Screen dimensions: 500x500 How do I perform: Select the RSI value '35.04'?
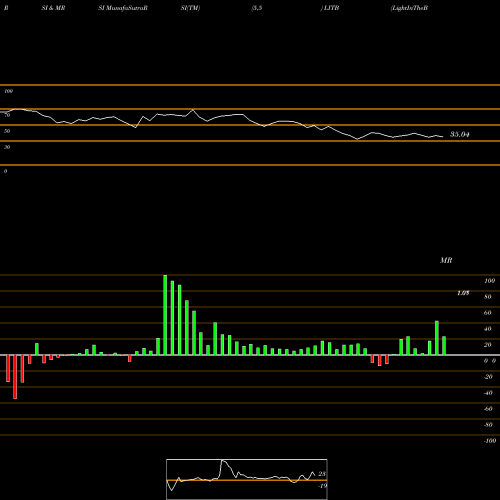coord(460,134)
